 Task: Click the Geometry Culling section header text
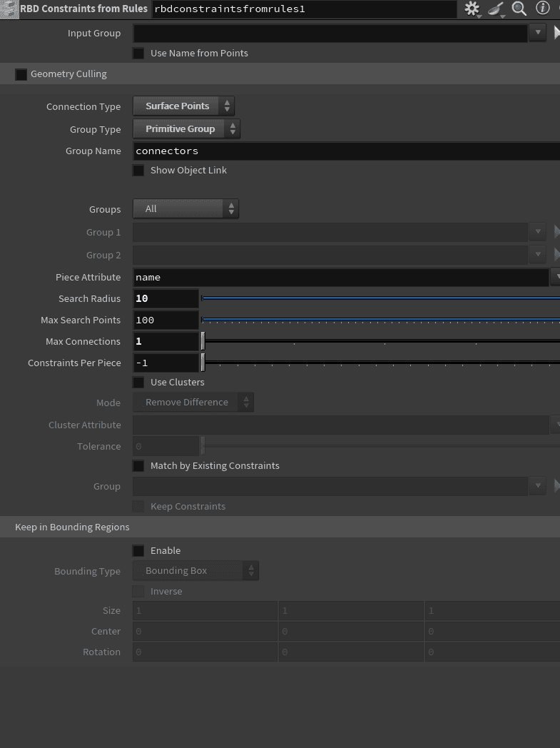coord(68,74)
